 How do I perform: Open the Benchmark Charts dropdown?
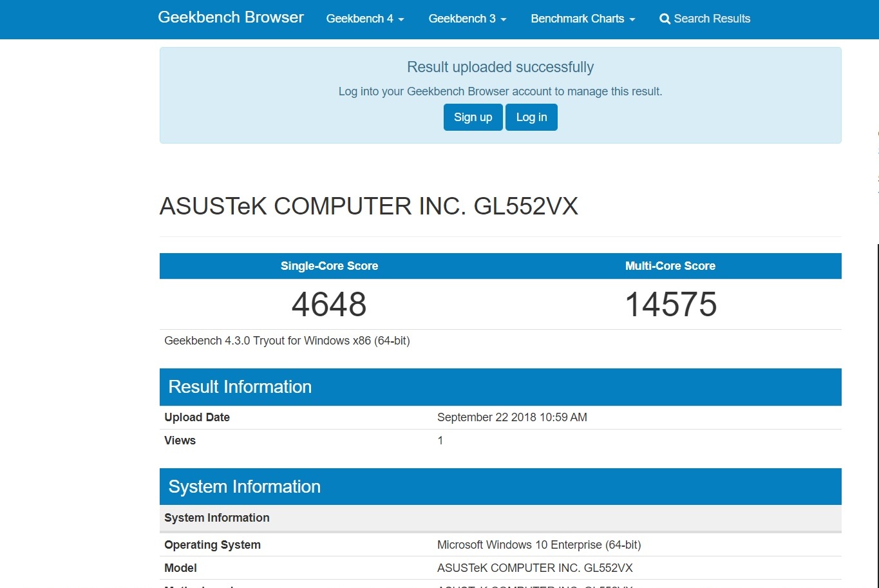(x=583, y=19)
